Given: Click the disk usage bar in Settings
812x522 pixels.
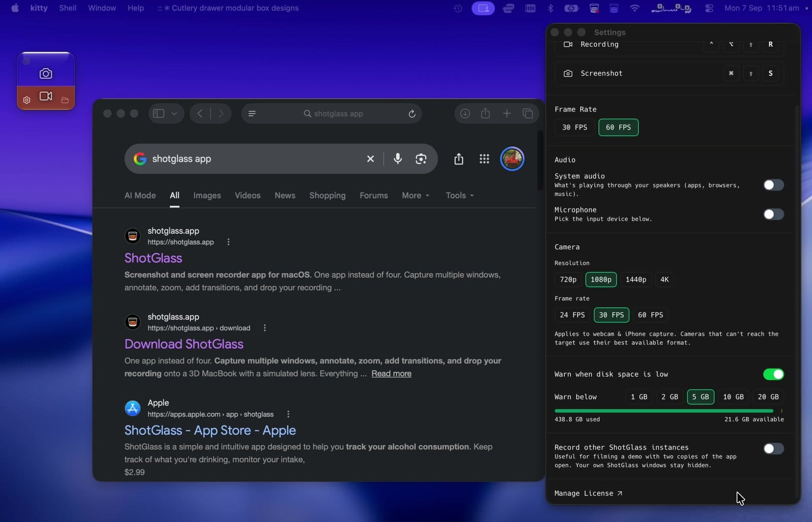Looking at the screenshot, I should (669, 411).
